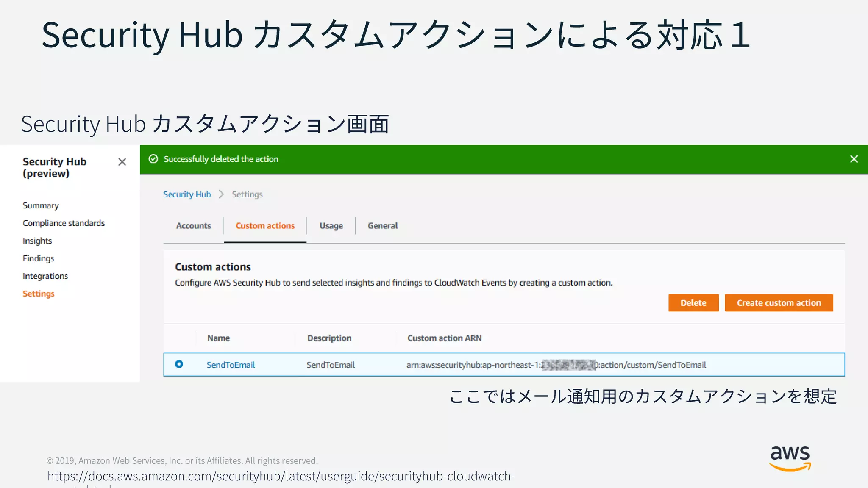Dismiss the green success notification banner
This screenshot has width=868, height=488.
854,159
